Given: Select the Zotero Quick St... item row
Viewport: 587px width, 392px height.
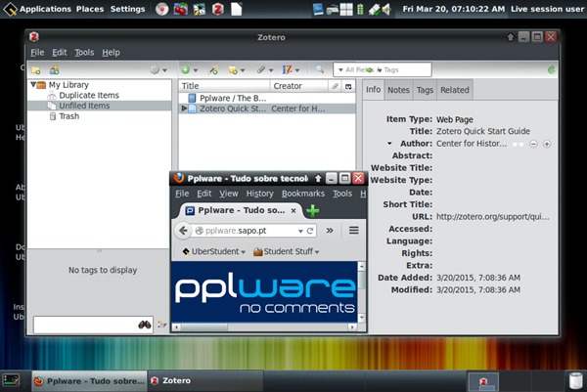Looking at the screenshot, I should point(267,109).
